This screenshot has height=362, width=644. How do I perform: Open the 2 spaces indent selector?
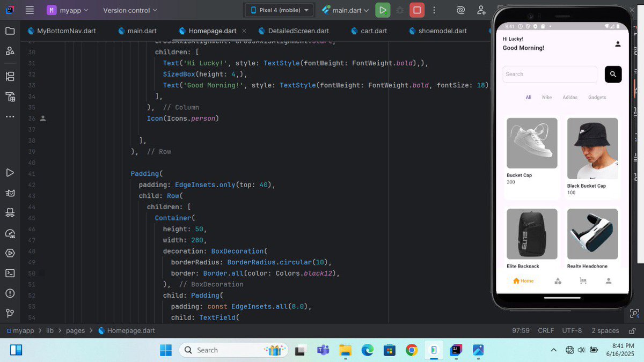(x=605, y=330)
